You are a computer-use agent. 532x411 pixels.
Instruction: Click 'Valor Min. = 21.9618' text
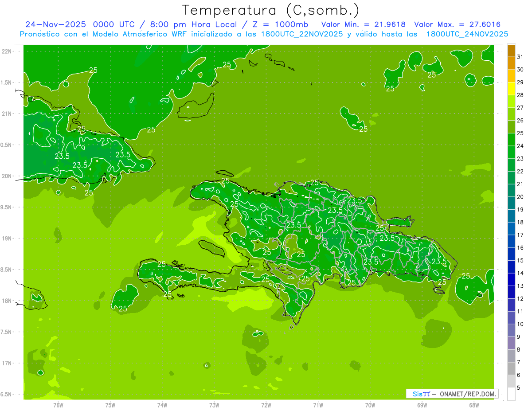(x=364, y=24)
